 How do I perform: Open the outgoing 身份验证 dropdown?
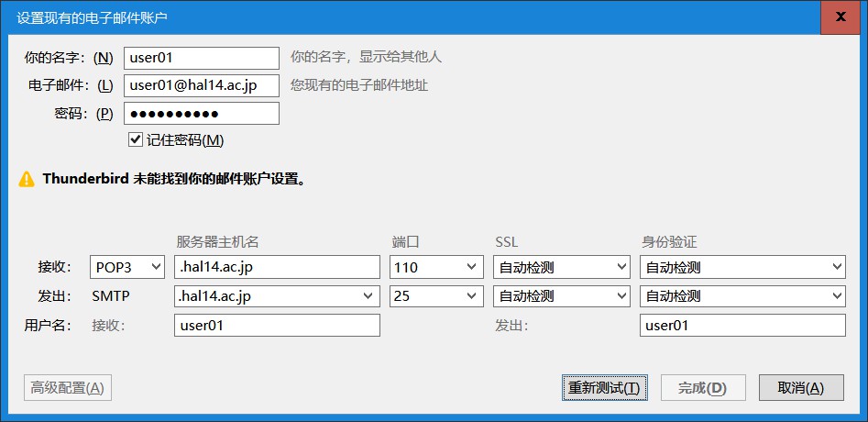tap(742, 296)
